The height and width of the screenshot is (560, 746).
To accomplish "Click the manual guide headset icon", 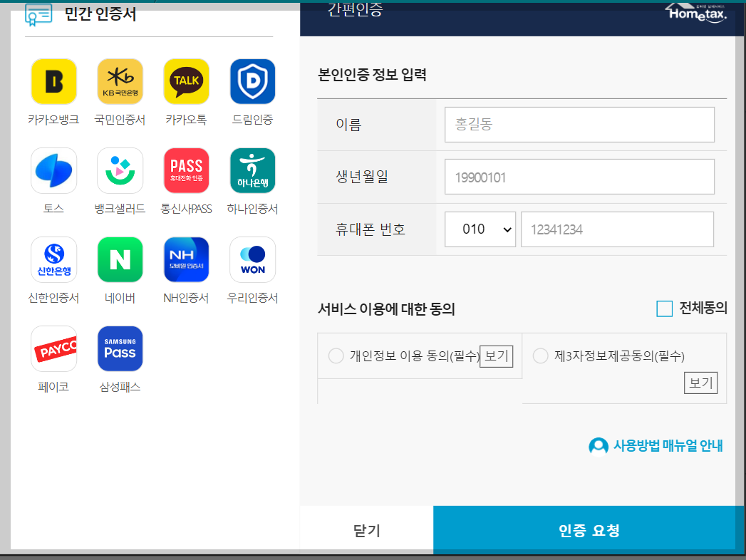I will [598, 446].
